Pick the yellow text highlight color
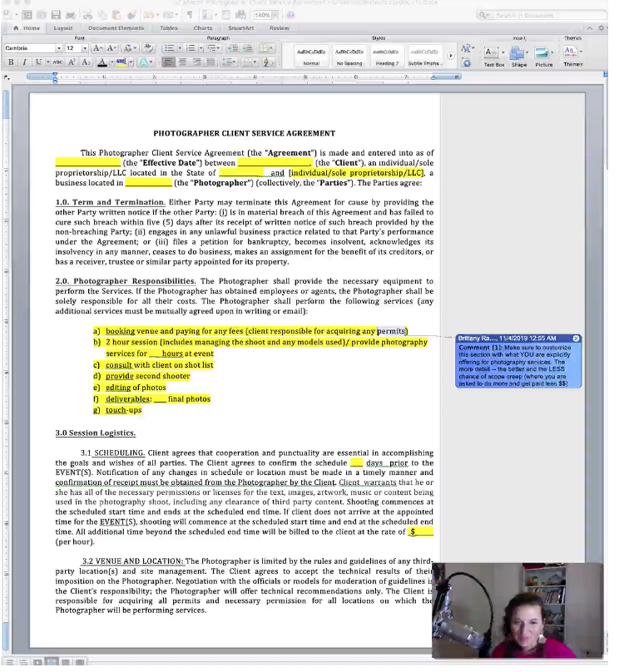The width and height of the screenshot is (619, 672). pos(121,62)
